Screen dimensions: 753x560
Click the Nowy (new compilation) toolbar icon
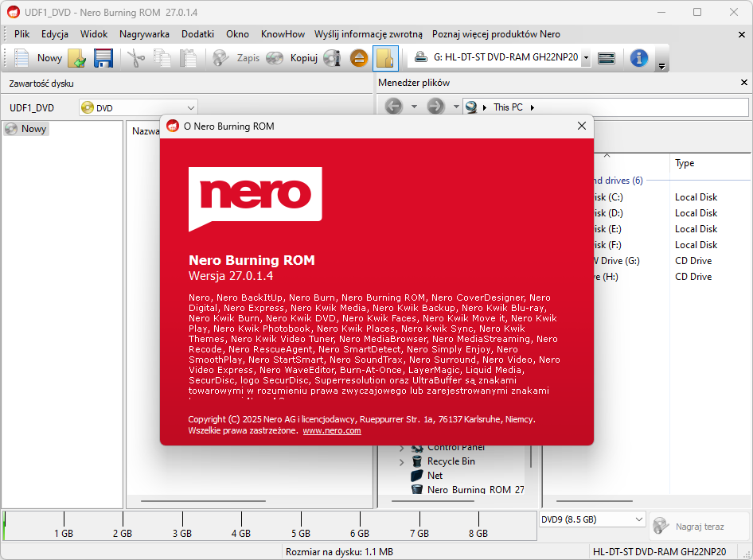pos(21,58)
